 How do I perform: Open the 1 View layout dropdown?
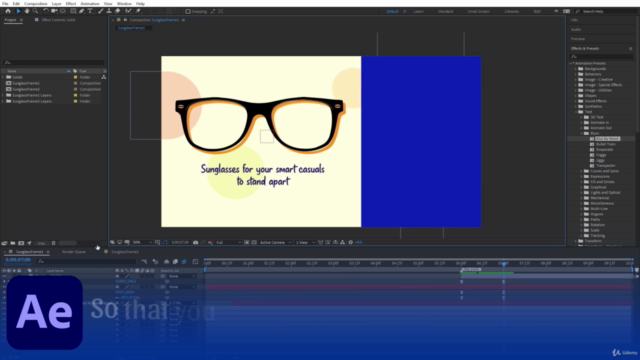305,242
